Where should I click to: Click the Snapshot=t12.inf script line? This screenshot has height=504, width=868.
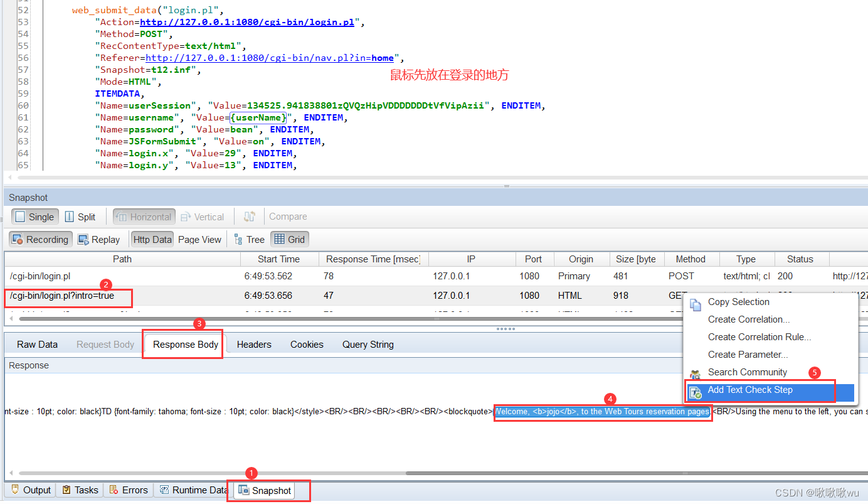(x=148, y=70)
